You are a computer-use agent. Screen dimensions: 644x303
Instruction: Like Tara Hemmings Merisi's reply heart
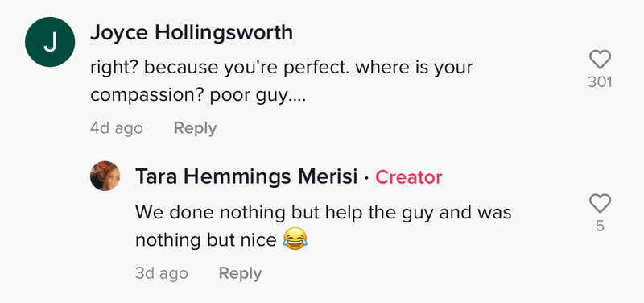point(600,204)
